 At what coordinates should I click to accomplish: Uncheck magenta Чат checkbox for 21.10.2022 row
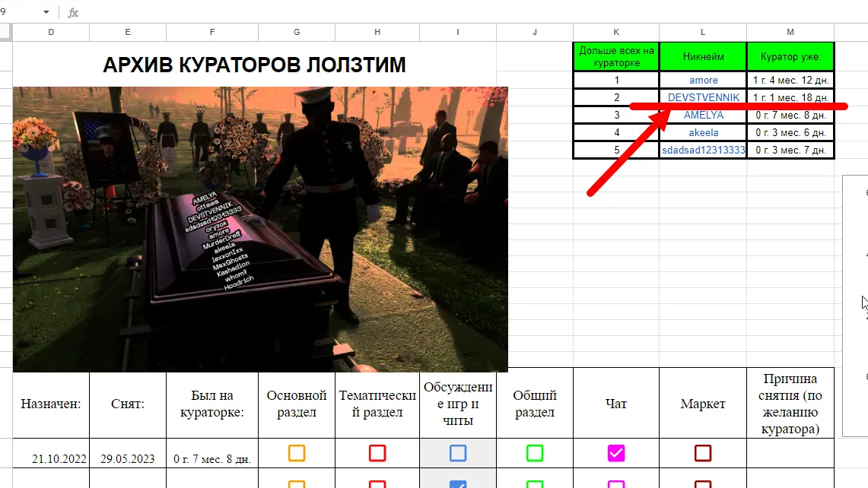click(x=616, y=453)
